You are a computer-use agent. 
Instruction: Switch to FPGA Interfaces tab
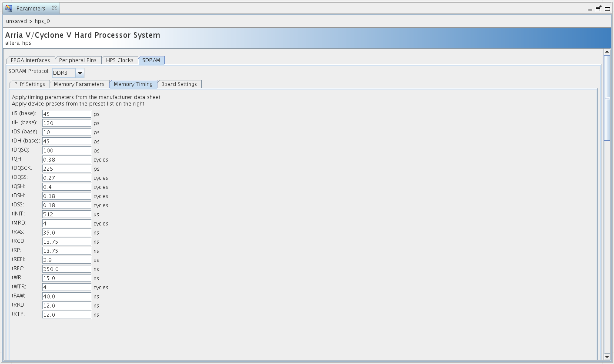[30, 60]
